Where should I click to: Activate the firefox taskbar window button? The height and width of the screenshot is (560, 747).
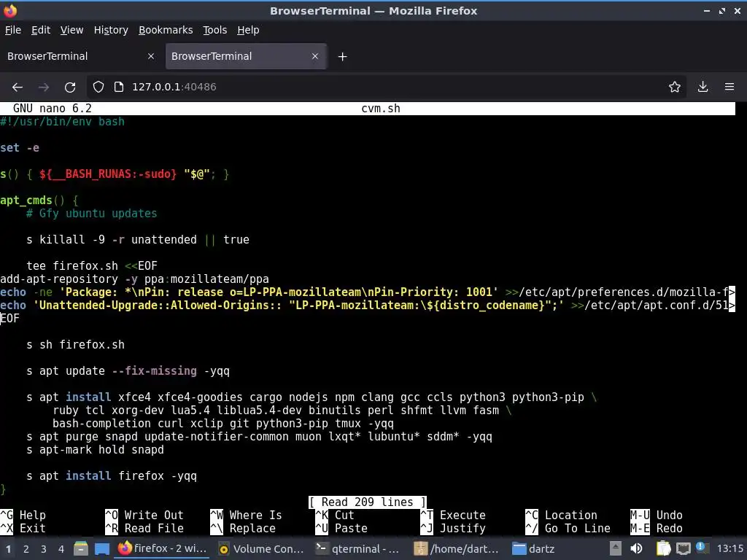point(162,548)
